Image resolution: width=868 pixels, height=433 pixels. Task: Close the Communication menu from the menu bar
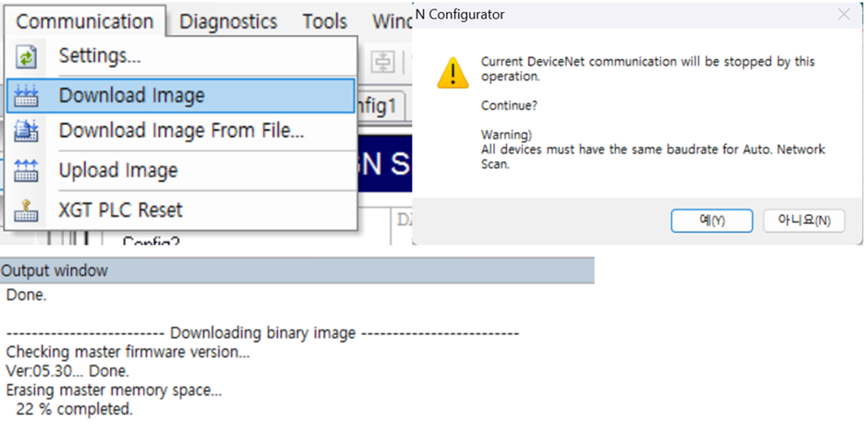85,20
